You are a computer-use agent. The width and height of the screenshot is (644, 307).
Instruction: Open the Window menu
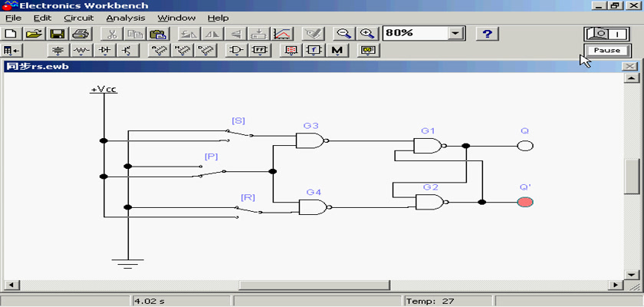(x=176, y=18)
